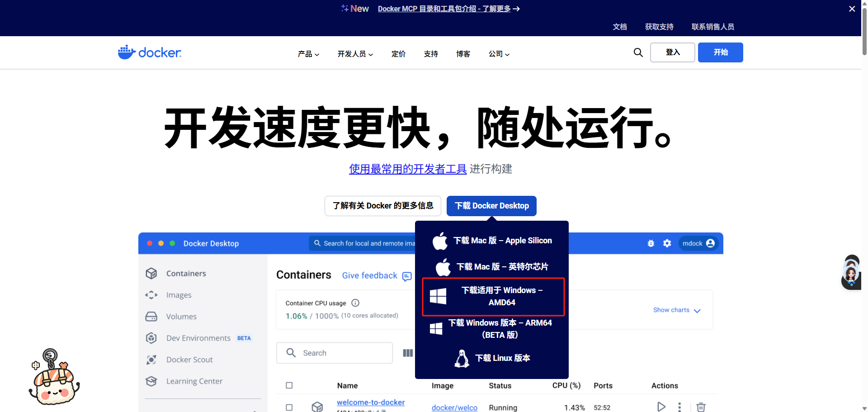Viewport: 868px width, 412px height.
Task: Click 了解有关 Docker 的更多信息 button
Action: [x=383, y=206]
